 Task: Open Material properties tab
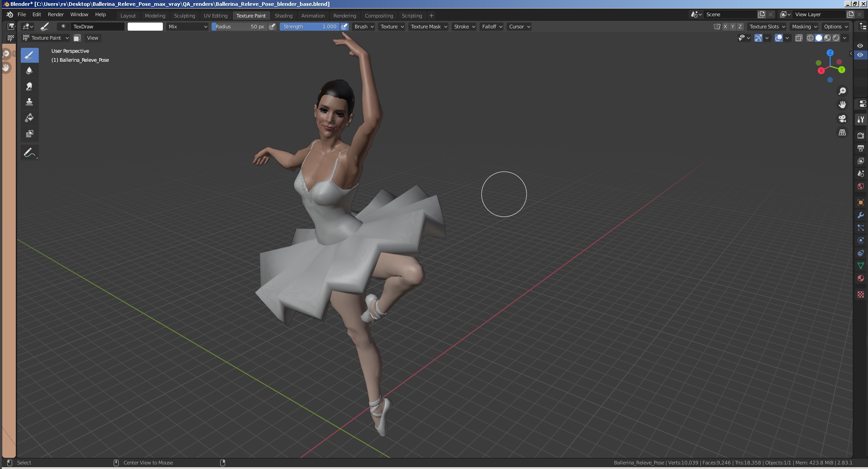(861, 278)
